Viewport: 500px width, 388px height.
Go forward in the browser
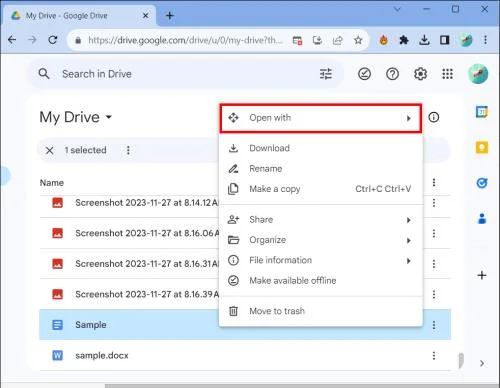tap(32, 40)
